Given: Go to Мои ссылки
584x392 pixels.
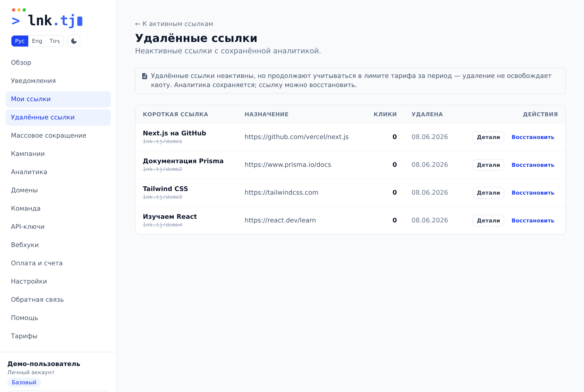Looking at the screenshot, I should coord(58,99).
